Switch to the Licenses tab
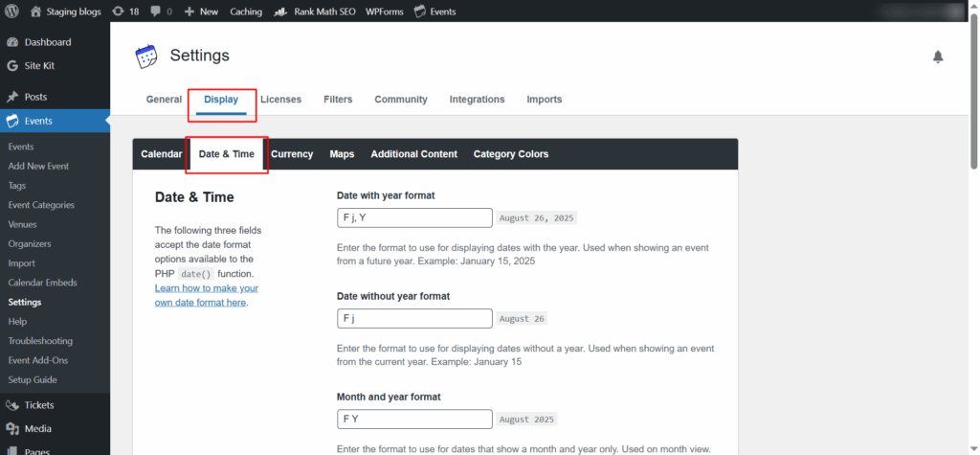 pyautogui.click(x=280, y=100)
